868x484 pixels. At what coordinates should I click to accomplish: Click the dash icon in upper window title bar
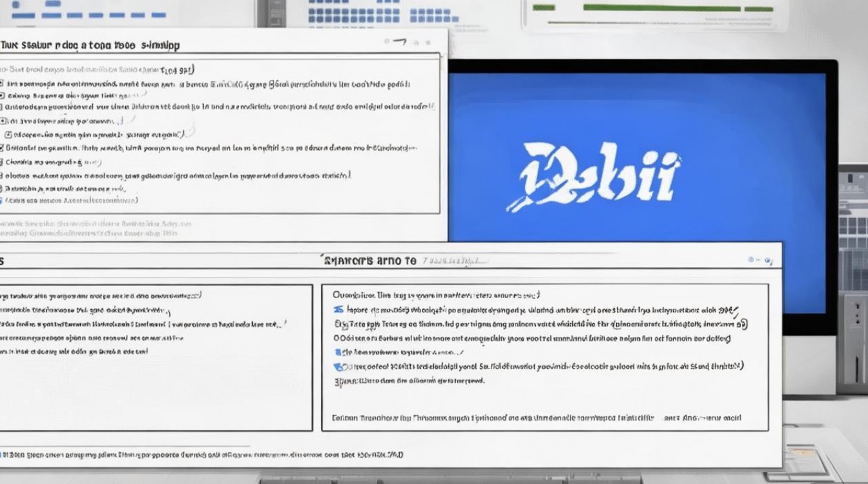click(399, 42)
